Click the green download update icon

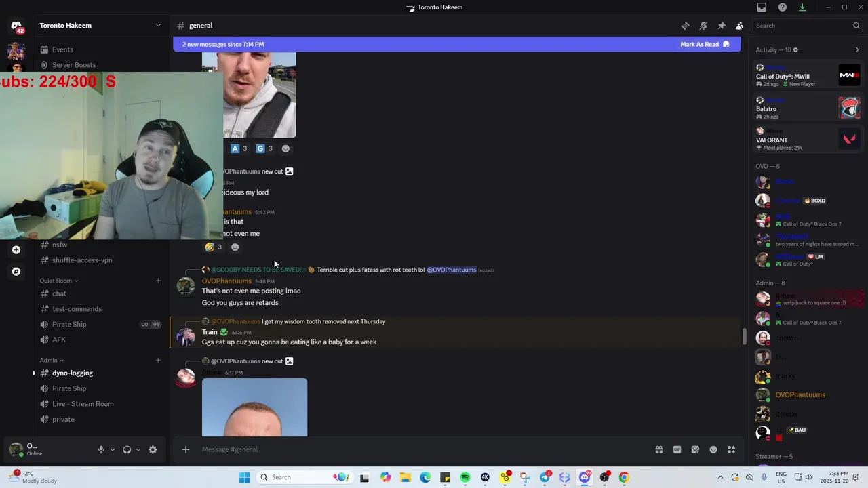(x=802, y=7)
